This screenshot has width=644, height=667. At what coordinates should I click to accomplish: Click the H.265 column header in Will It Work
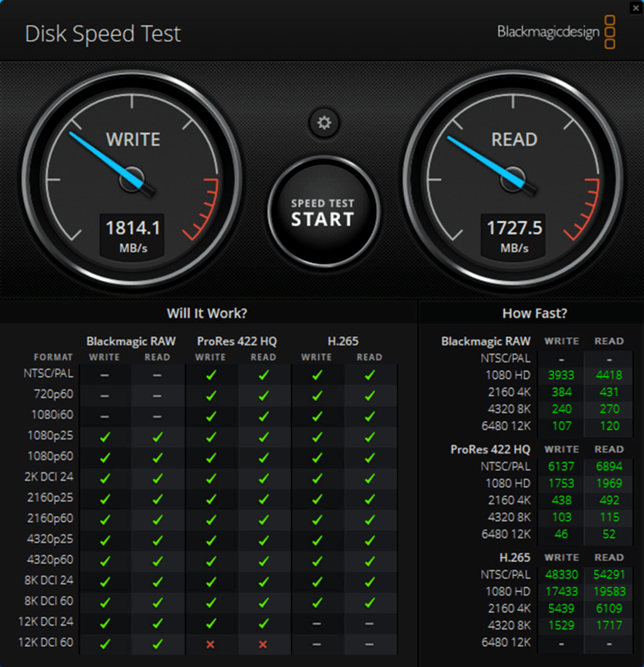coord(342,341)
